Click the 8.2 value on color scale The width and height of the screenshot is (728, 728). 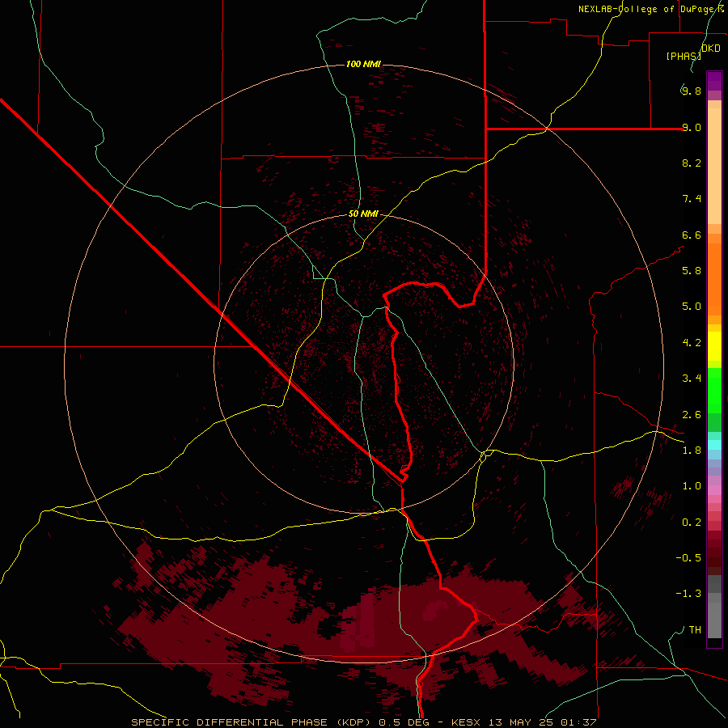click(x=692, y=163)
